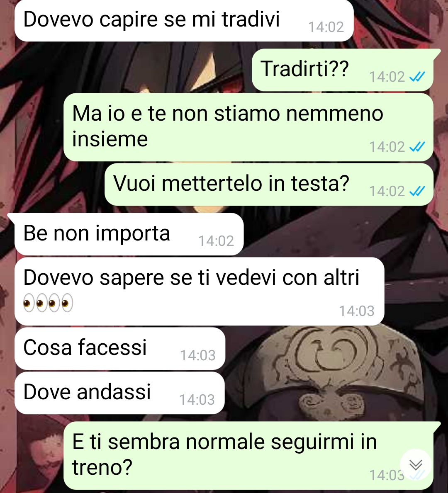Select the 'Tradirti??' message bubble
The image size is (448, 493).
coord(343,70)
